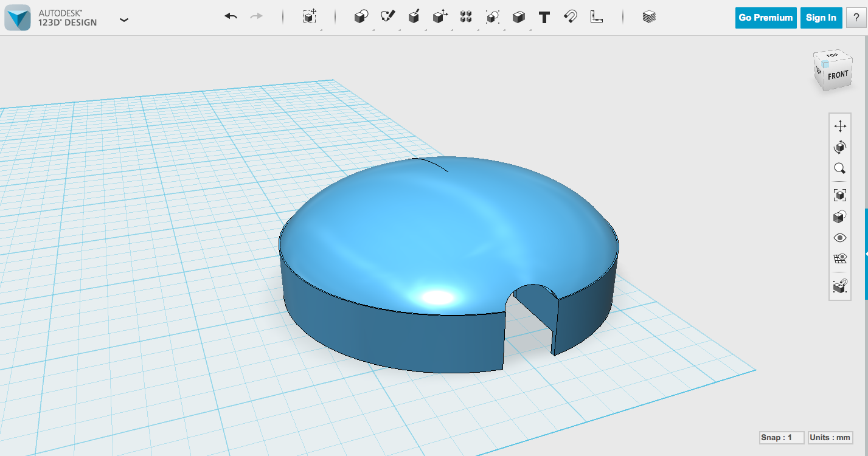
Task: Toggle object visibility with the eye icon
Action: click(x=840, y=237)
